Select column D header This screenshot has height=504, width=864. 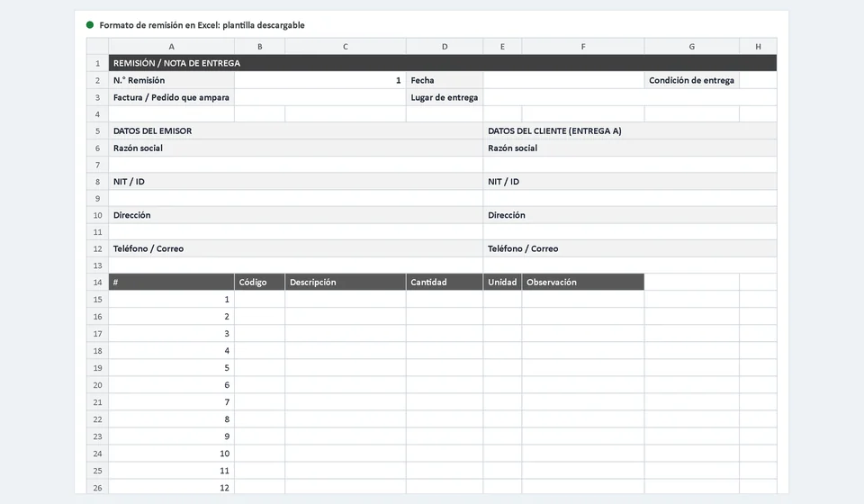445,47
